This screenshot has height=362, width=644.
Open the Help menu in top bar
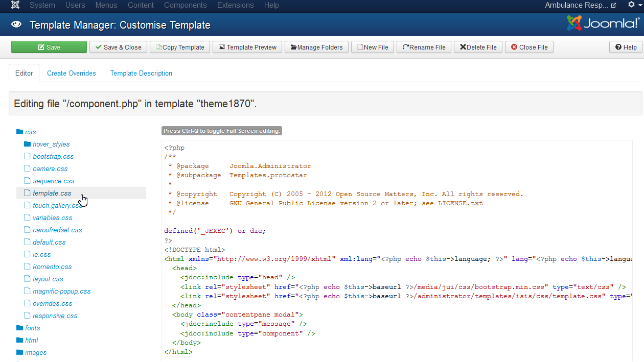point(271,5)
